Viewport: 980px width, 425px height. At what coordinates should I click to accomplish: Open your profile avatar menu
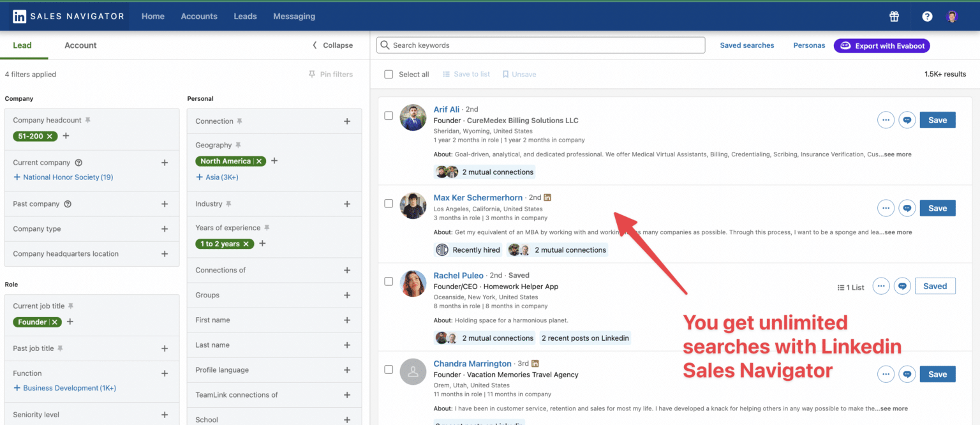952,16
